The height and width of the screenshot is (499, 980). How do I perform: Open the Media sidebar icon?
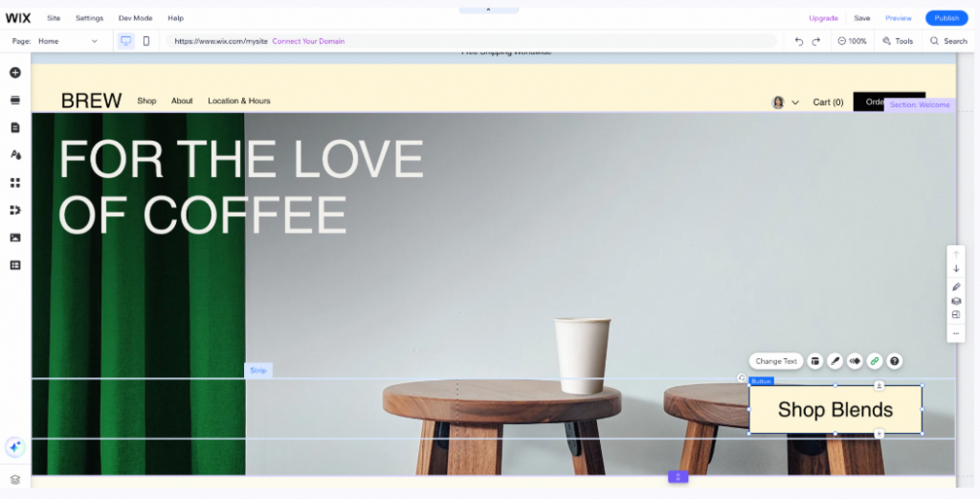(x=15, y=238)
